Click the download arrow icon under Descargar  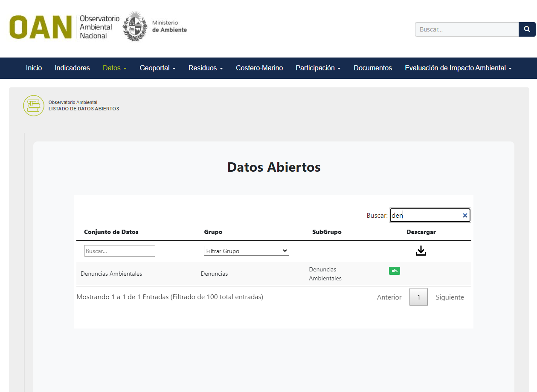click(421, 251)
